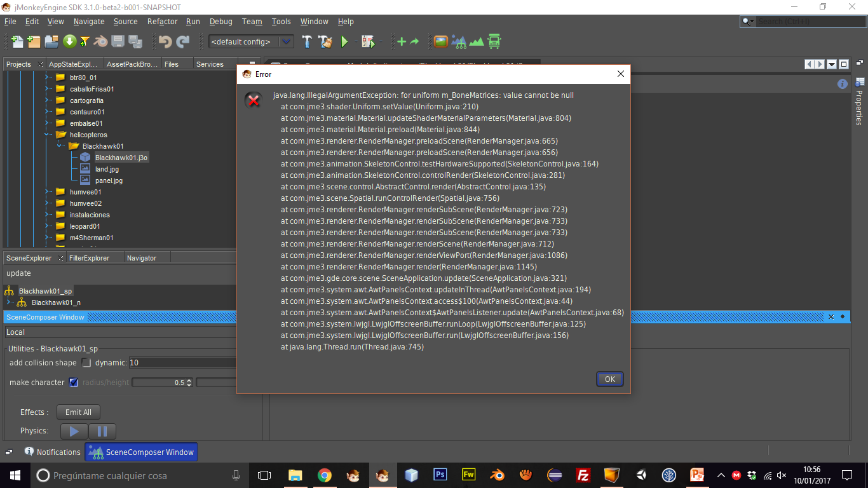Open Blender from the taskbar
The height and width of the screenshot is (488, 868).
498,475
